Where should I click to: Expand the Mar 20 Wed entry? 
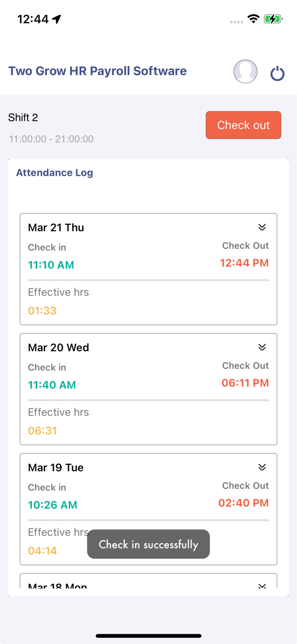pos(262,347)
